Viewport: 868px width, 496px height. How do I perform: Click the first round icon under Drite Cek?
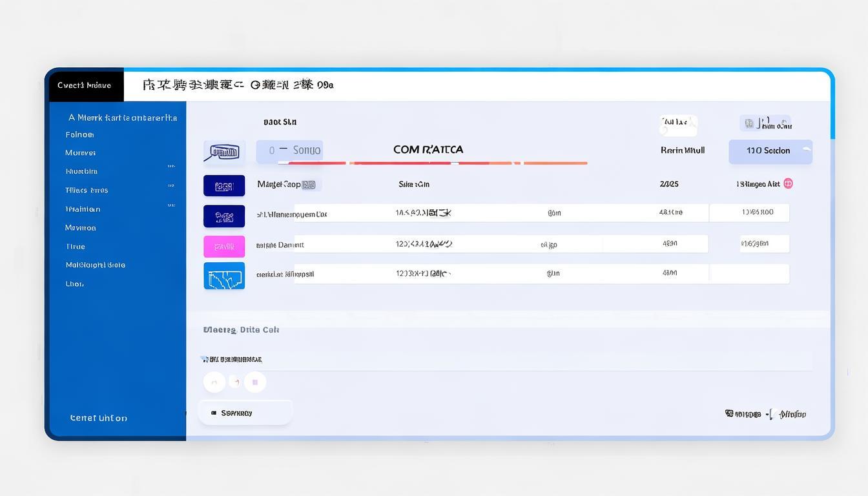pyautogui.click(x=214, y=382)
